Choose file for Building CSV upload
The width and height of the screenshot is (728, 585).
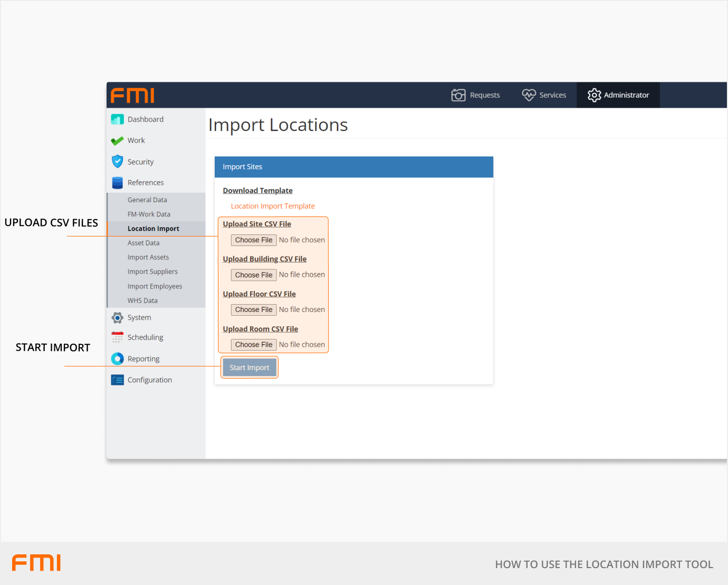point(254,275)
